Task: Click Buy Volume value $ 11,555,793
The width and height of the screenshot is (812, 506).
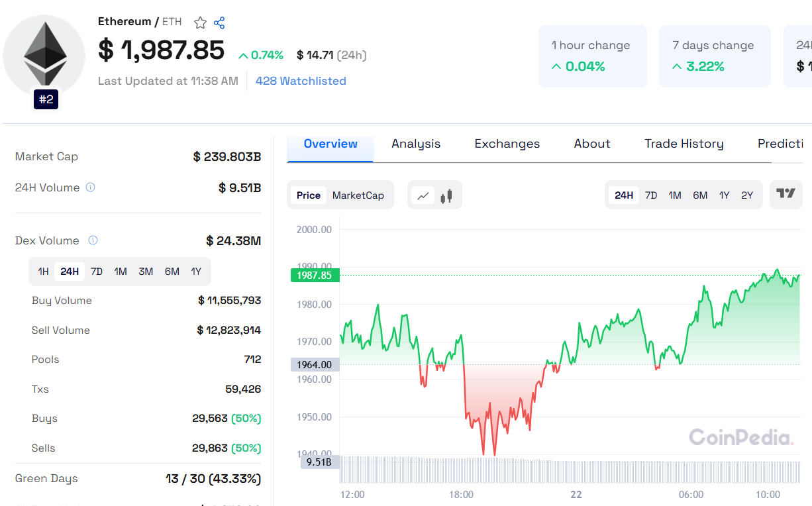Action: [x=230, y=301]
